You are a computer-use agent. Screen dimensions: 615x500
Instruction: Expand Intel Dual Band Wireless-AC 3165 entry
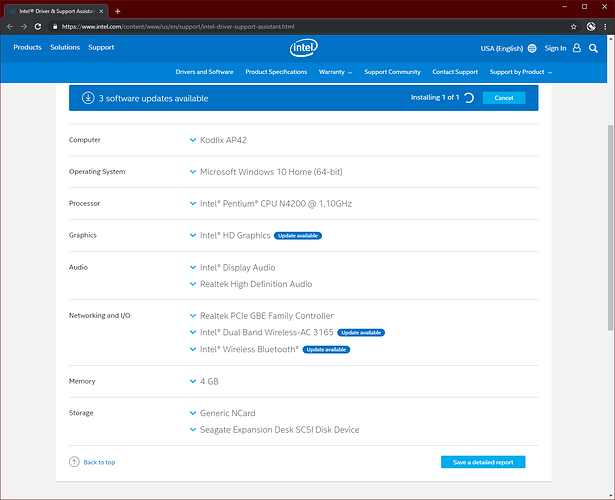[x=193, y=332]
